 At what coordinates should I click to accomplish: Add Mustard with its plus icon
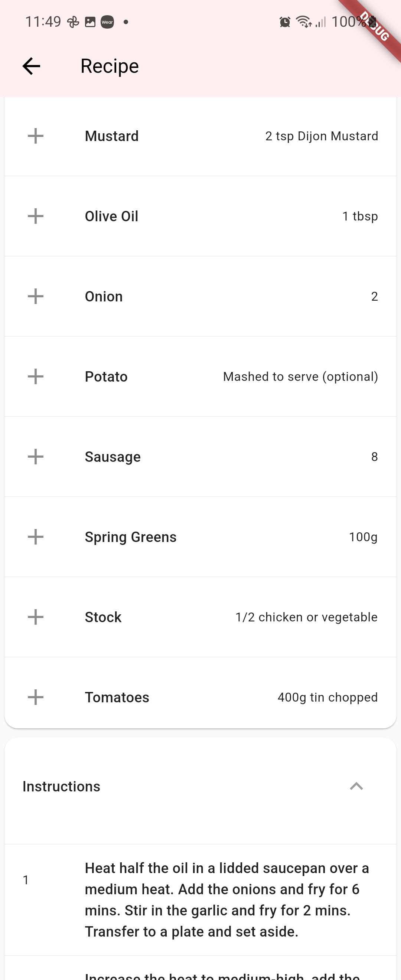[x=35, y=136]
